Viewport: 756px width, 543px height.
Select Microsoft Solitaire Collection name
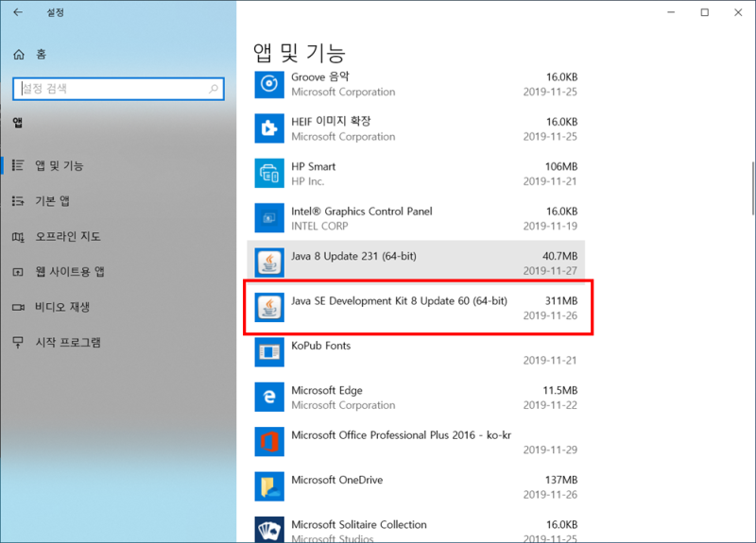tap(359, 525)
